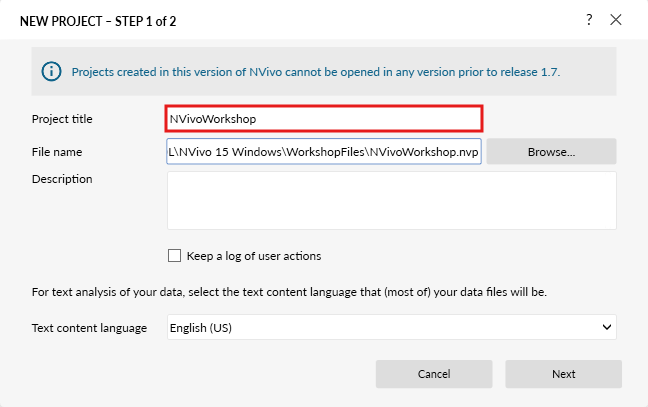Click into the Description text area
The height and width of the screenshot is (407, 648).
pyautogui.click(x=392, y=200)
